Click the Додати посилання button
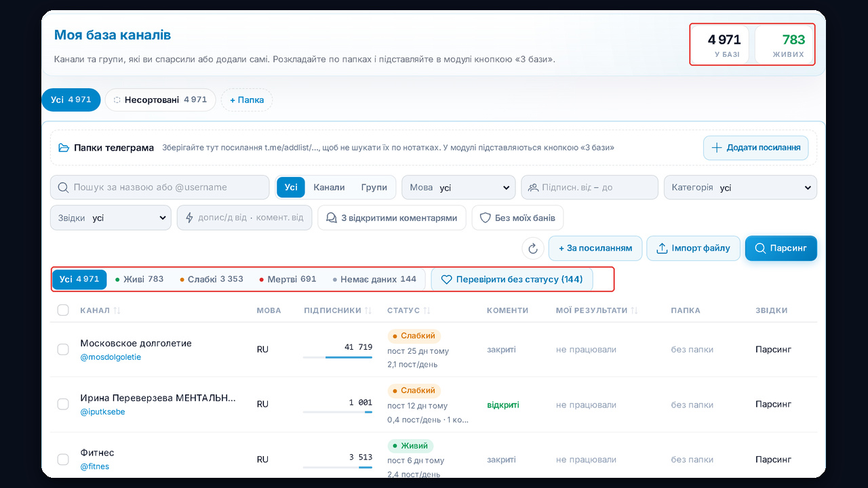The image size is (868, 488). pyautogui.click(x=756, y=148)
